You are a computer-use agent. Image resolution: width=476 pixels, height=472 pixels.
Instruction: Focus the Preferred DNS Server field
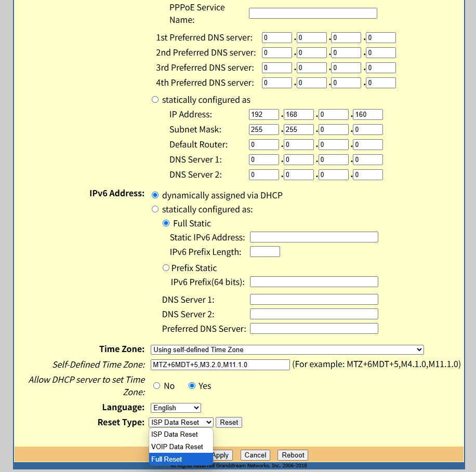[x=314, y=329]
